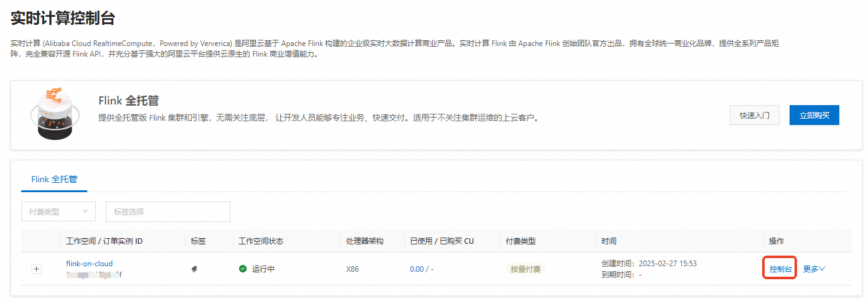Screen dimensions: 868x301
Task: Click the 付费类型 column header in table
Action: 521,241
